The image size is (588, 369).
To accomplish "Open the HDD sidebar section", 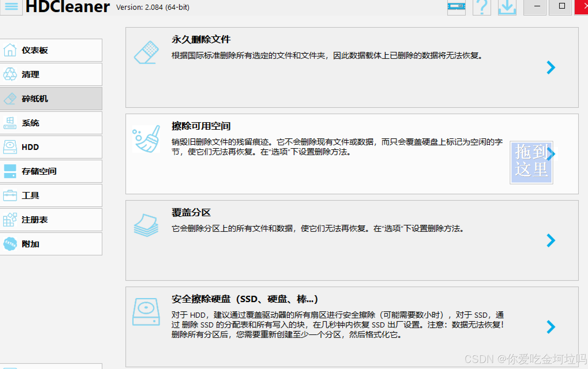I will pyautogui.click(x=51, y=147).
